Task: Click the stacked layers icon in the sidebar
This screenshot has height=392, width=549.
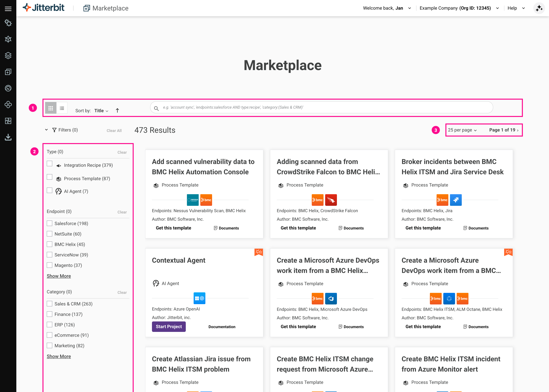Action: pos(8,56)
